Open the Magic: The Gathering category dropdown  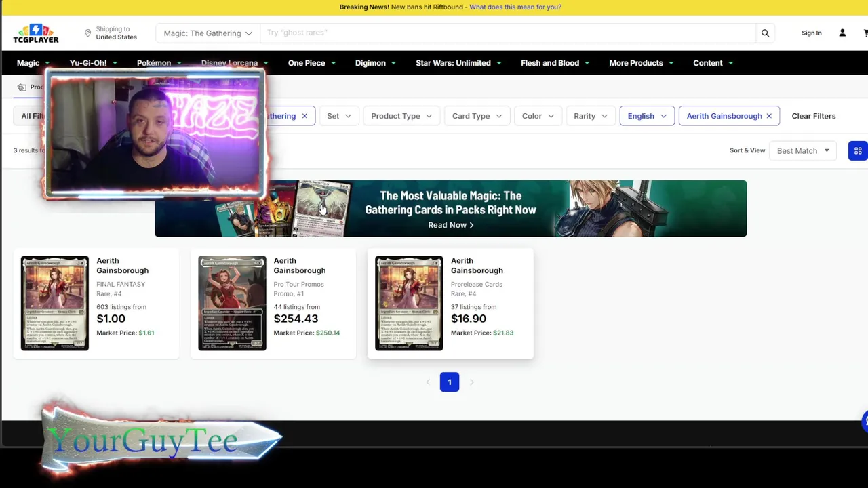tap(208, 33)
